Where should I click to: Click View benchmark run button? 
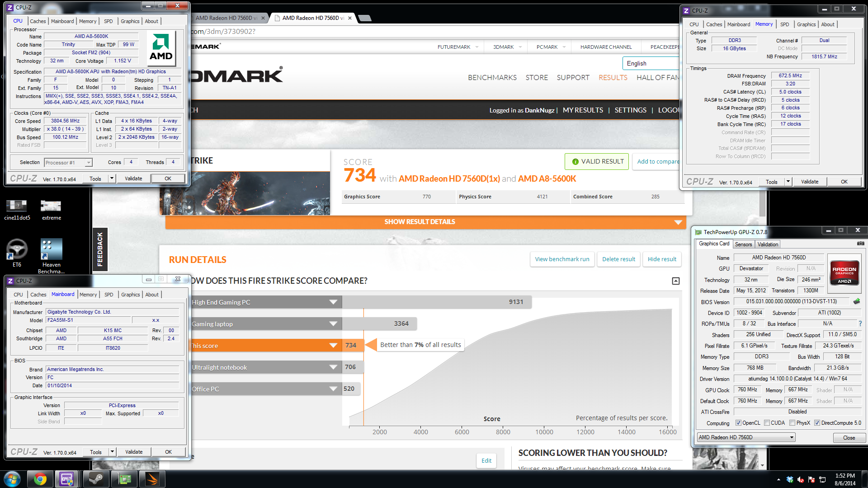coord(562,259)
